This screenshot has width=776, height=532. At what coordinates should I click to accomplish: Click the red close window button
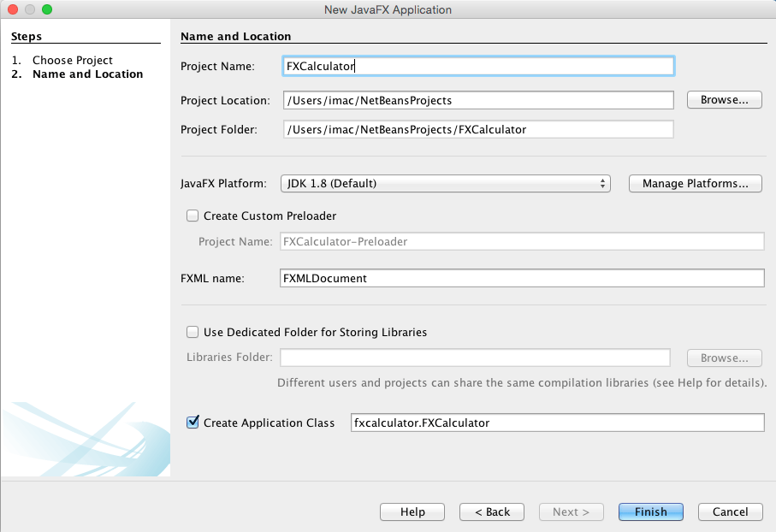(13, 9)
